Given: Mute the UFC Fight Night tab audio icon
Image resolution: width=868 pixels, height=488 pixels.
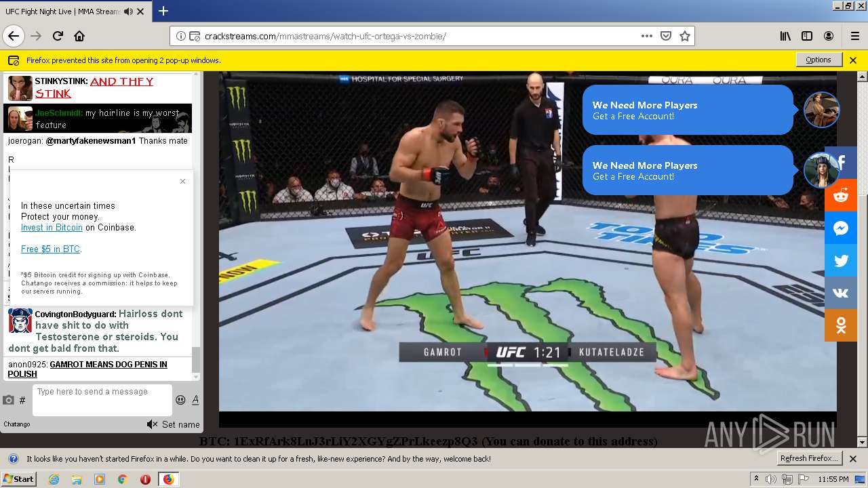Looking at the screenshot, I should click(128, 12).
